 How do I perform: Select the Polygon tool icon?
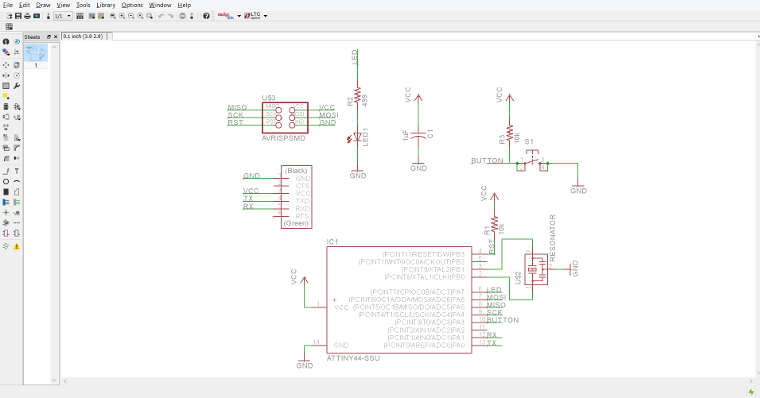[x=17, y=192]
